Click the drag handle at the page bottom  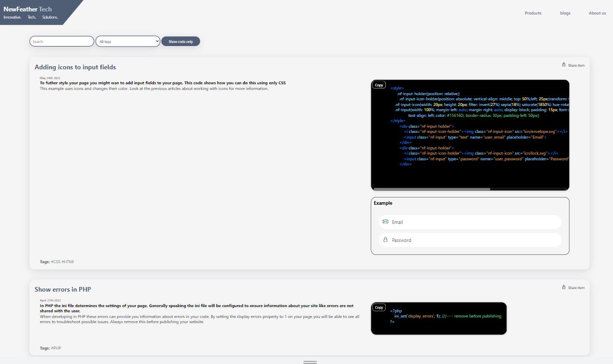point(310,362)
